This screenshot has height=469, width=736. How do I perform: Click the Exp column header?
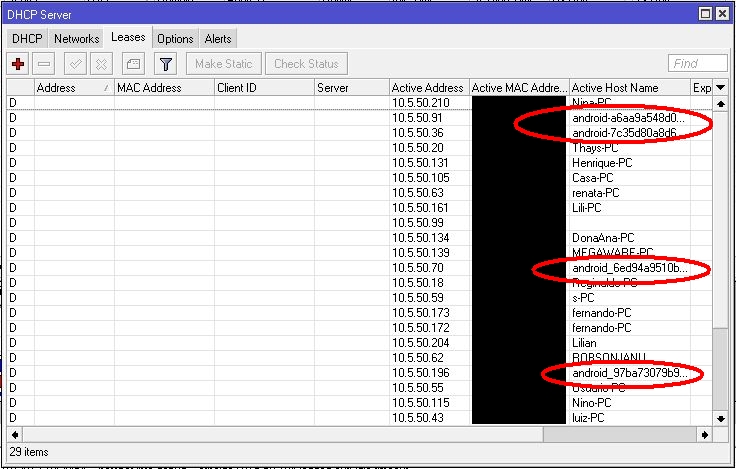(x=702, y=88)
